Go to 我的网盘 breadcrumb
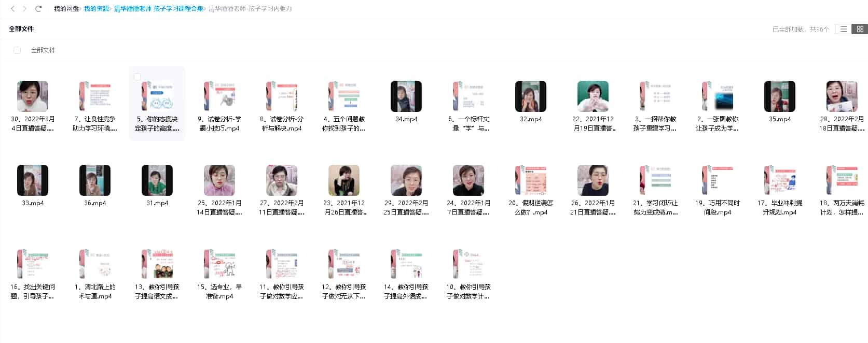Screen dimensions: 868x343 tap(66, 9)
